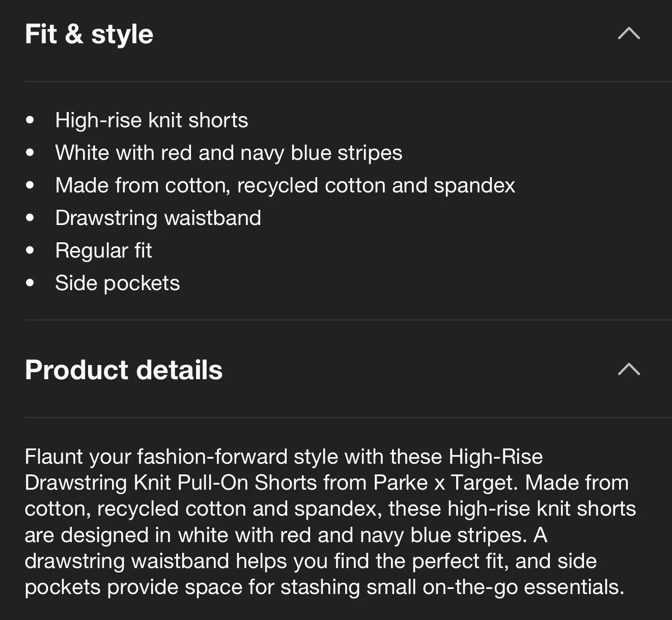Click the White with red and navy blue stripes line
Viewport: 672px width, 620px height.
pos(229,153)
